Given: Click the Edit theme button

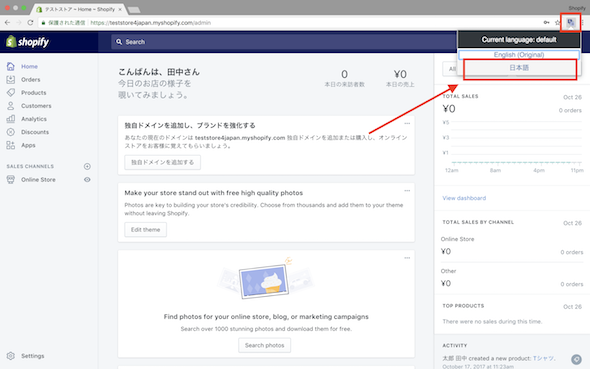Looking at the screenshot, I should coord(146,229).
